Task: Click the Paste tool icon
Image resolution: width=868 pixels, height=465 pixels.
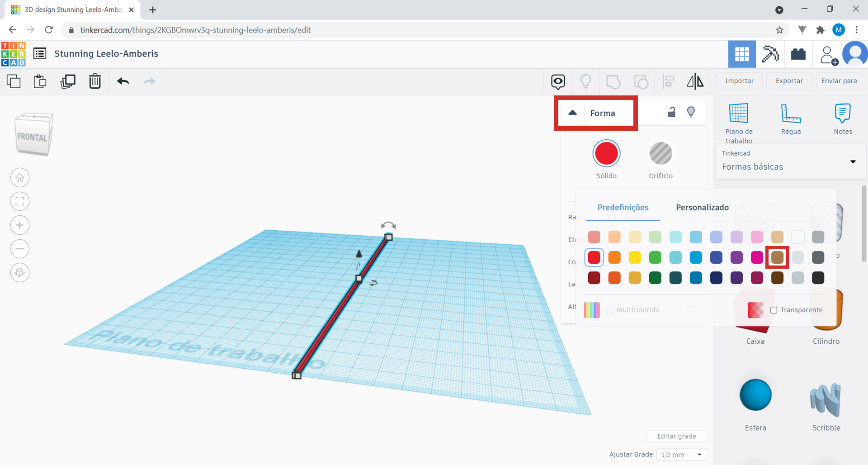Action: coord(40,81)
